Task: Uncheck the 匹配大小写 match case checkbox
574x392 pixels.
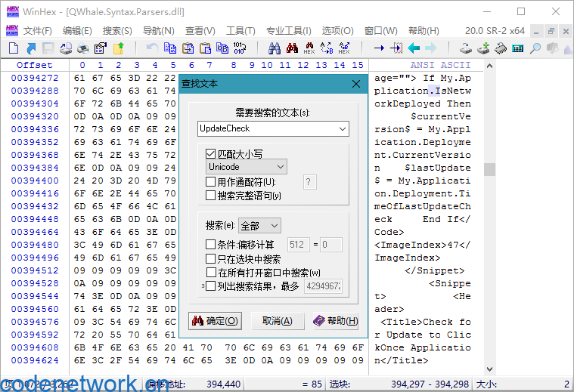Action: tap(210, 154)
